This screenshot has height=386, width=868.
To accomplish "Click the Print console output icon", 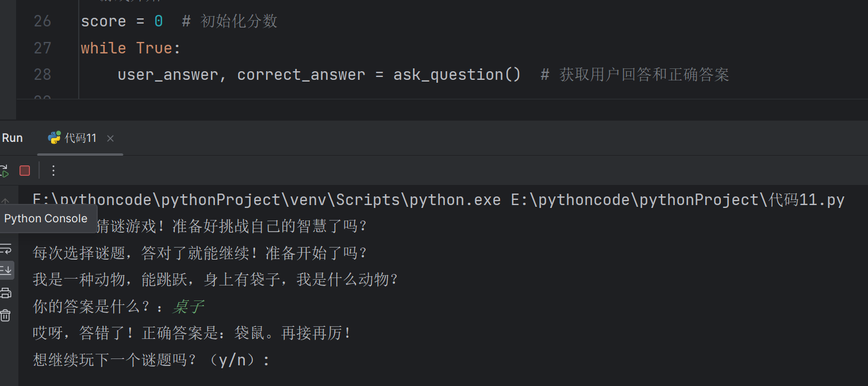I will [x=6, y=292].
